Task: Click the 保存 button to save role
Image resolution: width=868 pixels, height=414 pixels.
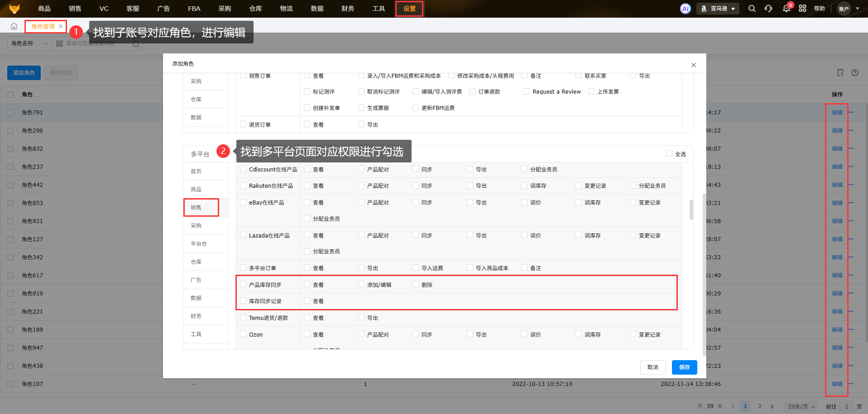Action: pos(684,367)
